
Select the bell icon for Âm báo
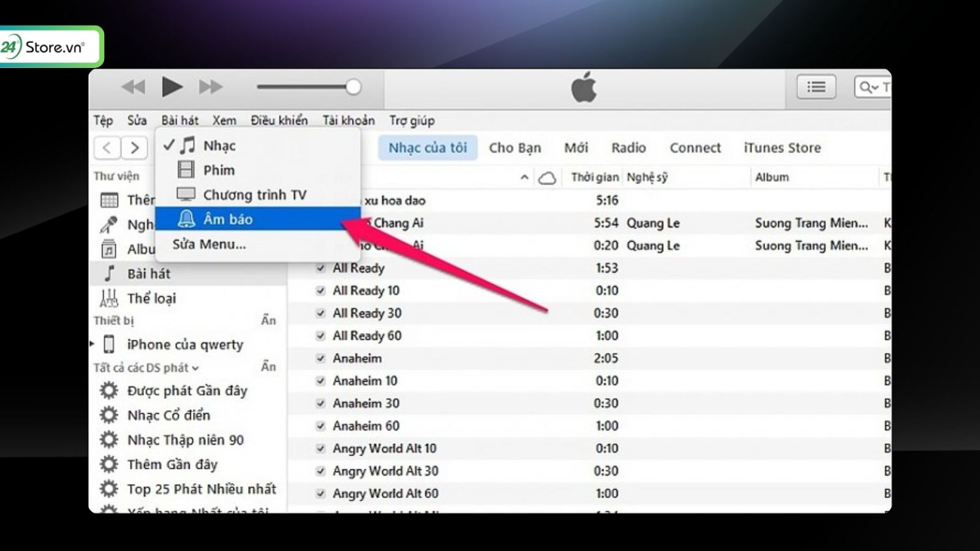click(186, 219)
